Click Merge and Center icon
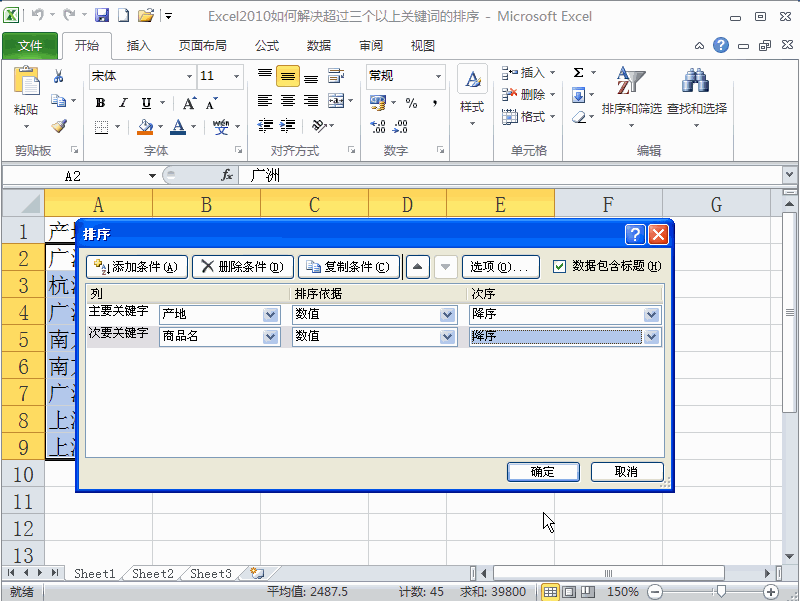The image size is (800, 601). (336, 101)
